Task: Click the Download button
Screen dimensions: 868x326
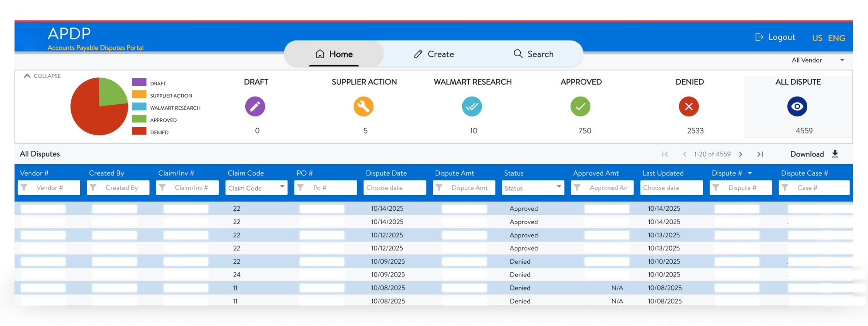Action: click(x=814, y=154)
